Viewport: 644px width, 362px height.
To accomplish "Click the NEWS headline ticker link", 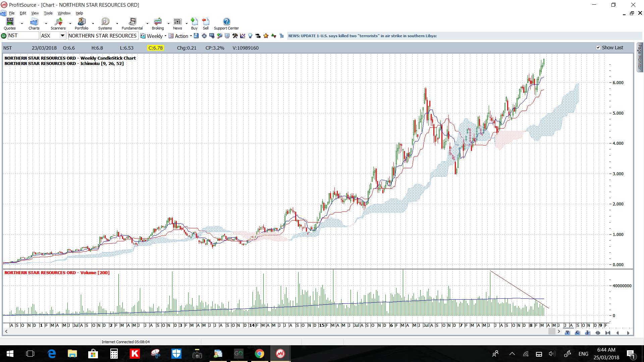I will tap(362, 36).
